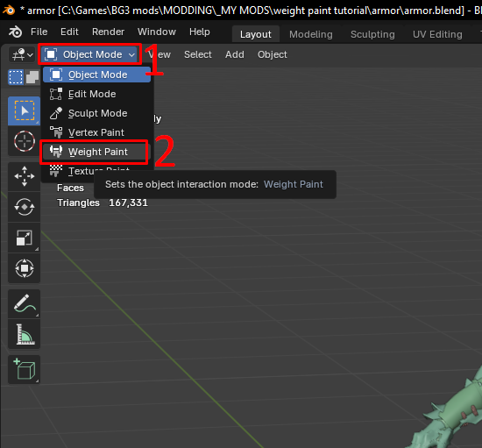Activate the 3D Cursor tool
The width and height of the screenshot is (482, 448).
point(25,141)
